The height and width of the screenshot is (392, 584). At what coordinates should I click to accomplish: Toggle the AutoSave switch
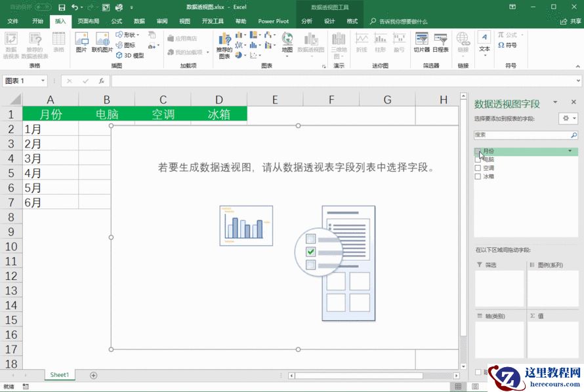(x=43, y=7)
